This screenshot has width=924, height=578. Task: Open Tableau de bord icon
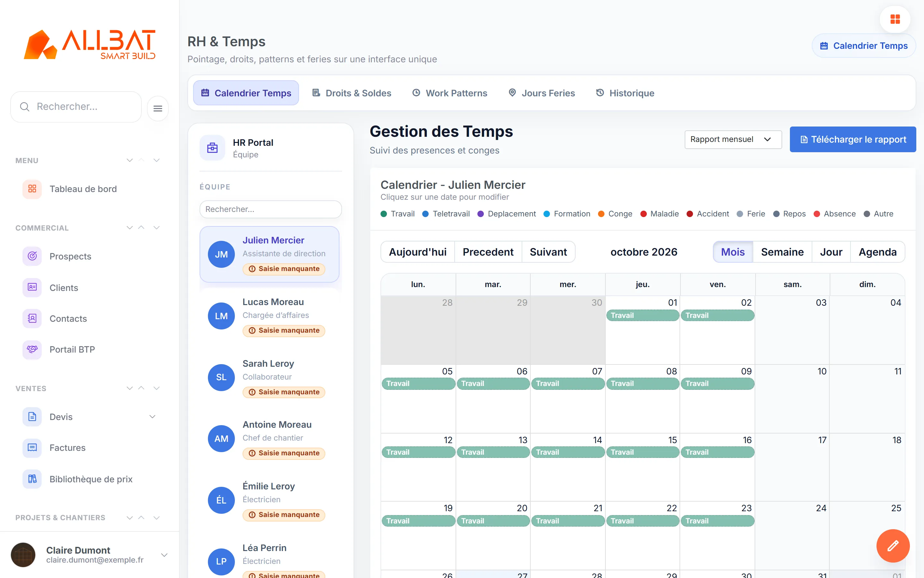pyautogui.click(x=32, y=189)
